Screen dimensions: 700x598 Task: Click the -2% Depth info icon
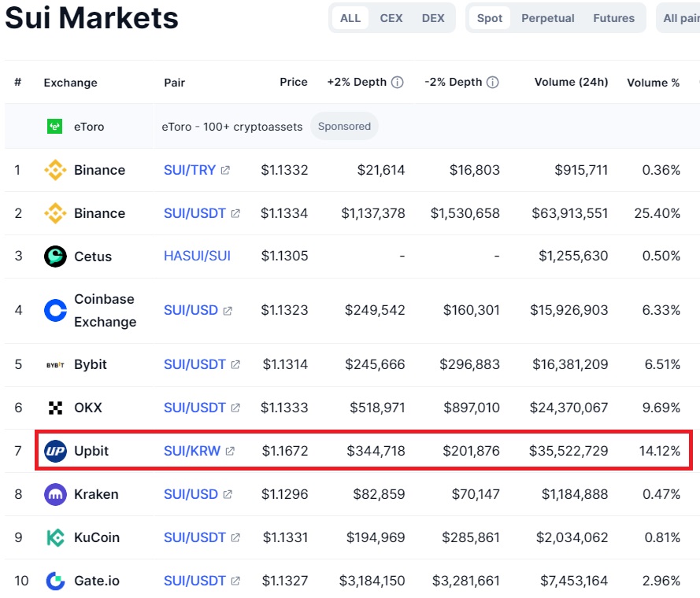click(492, 82)
